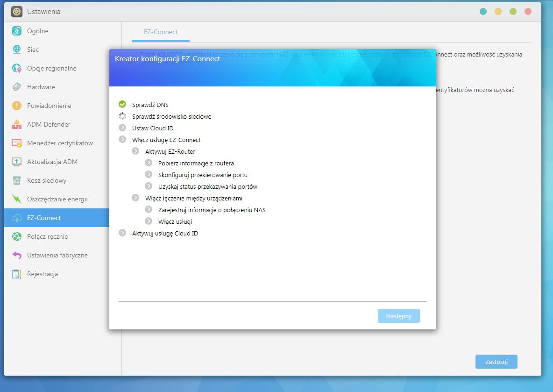Click the Ustawienia gear icon in title bar
Viewport: 553px width, 392px height.
click(x=16, y=12)
